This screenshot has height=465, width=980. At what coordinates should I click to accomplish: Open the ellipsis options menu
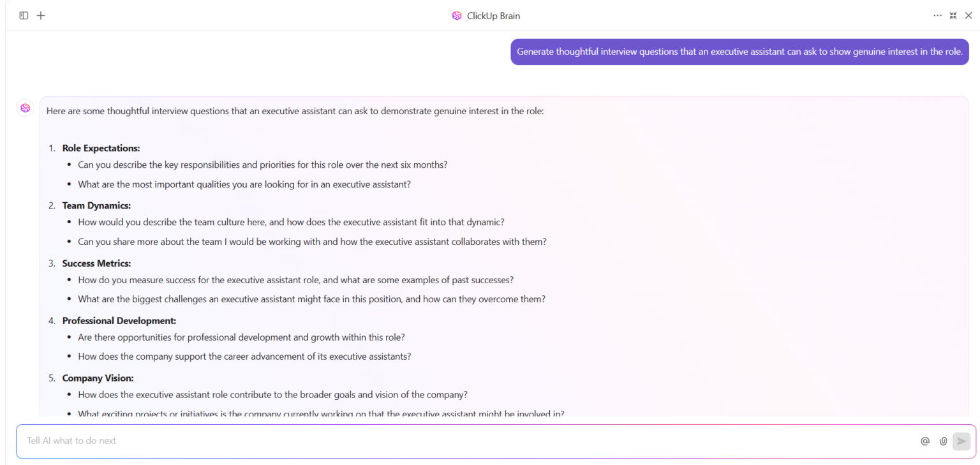click(937, 15)
